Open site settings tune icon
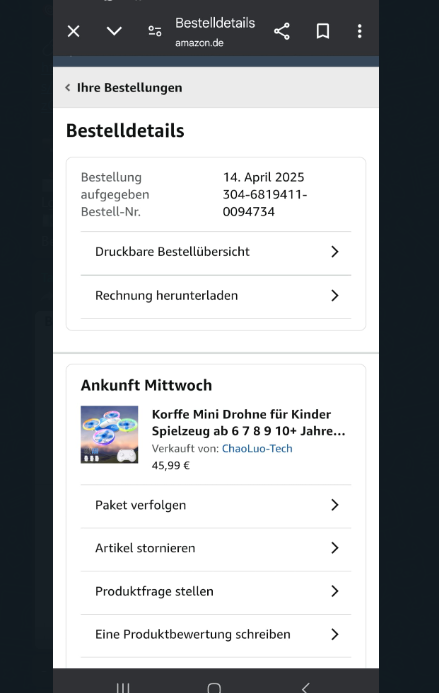This screenshot has height=693, width=439. (x=155, y=31)
